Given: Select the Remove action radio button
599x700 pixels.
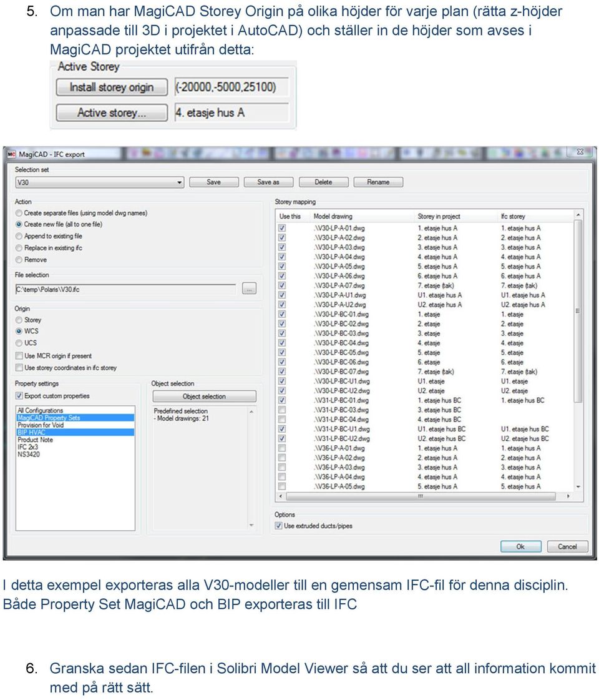Looking at the screenshot, I should (x=19, y=259).
